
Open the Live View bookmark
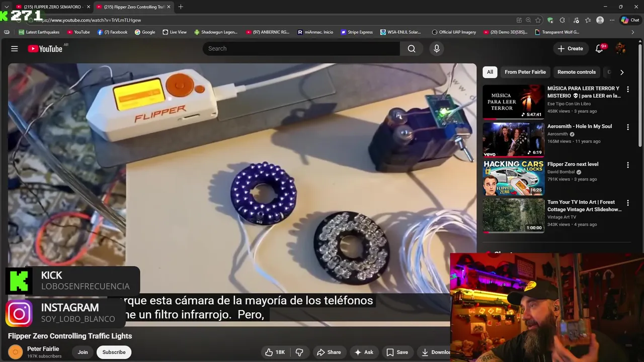pos(175,32)
